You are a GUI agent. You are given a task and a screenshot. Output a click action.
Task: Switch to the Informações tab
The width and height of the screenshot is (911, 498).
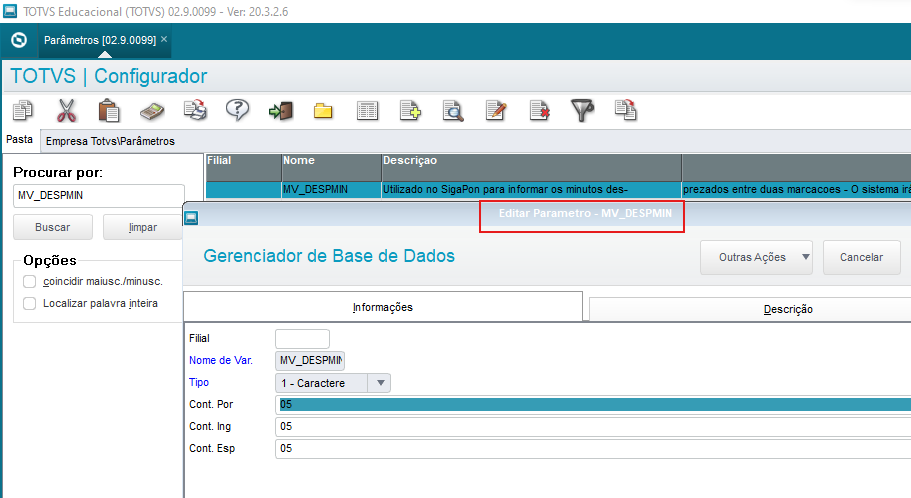click(x=383, y=307)
